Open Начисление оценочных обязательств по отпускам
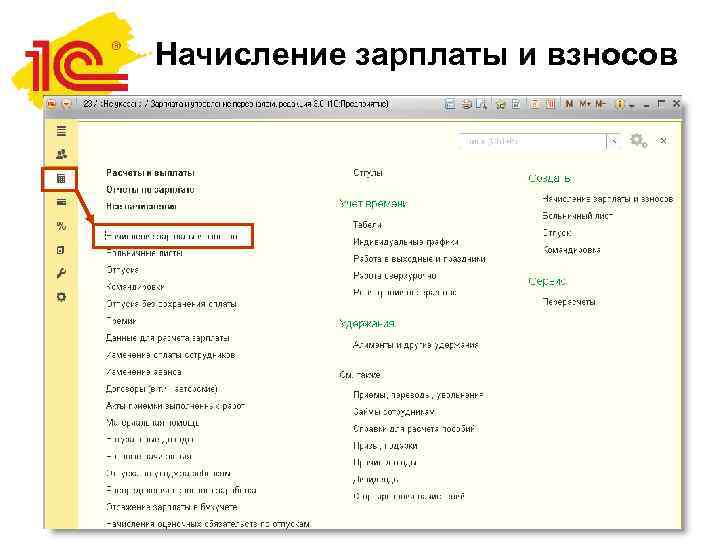Screen dimensions: 720x540 (x=208, y=523)
